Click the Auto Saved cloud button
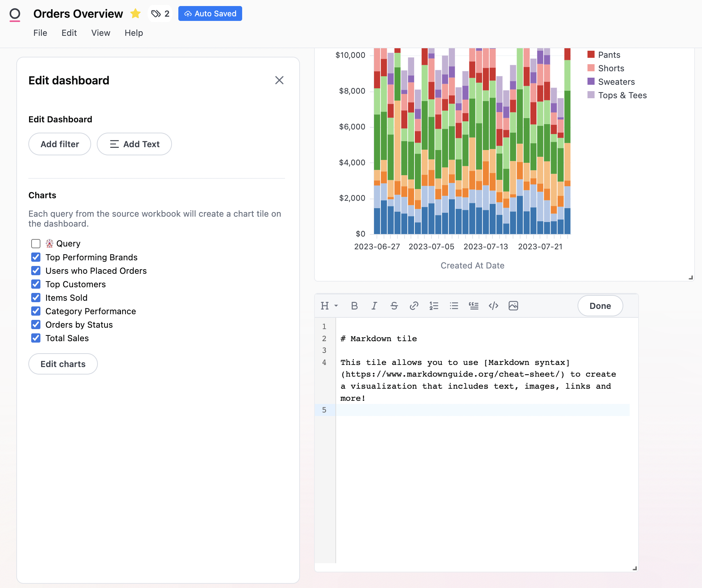The height and width of the screenshot is (588, 702). pos(210,13)
